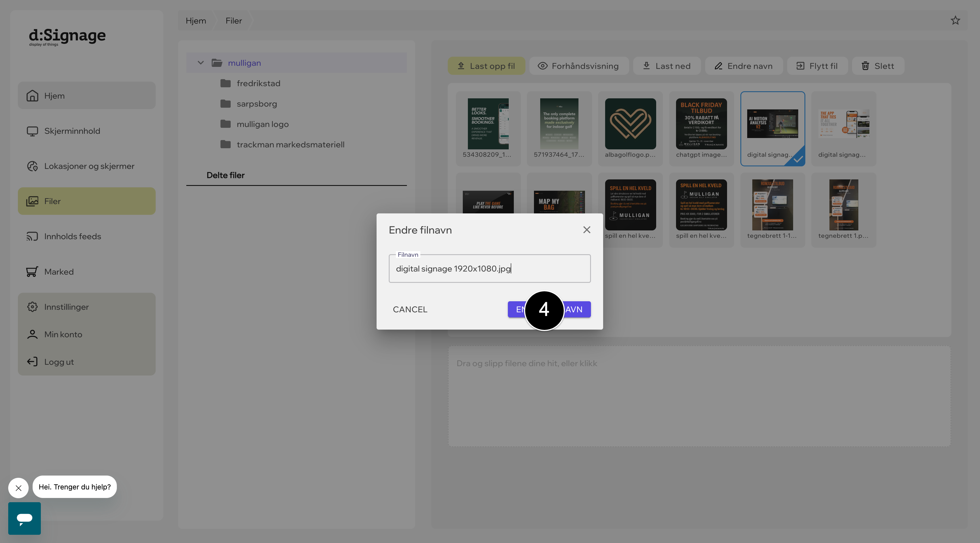Click the Innstillinger gear icon
Screen dimensions: 980x543
(x=32, y=306)
